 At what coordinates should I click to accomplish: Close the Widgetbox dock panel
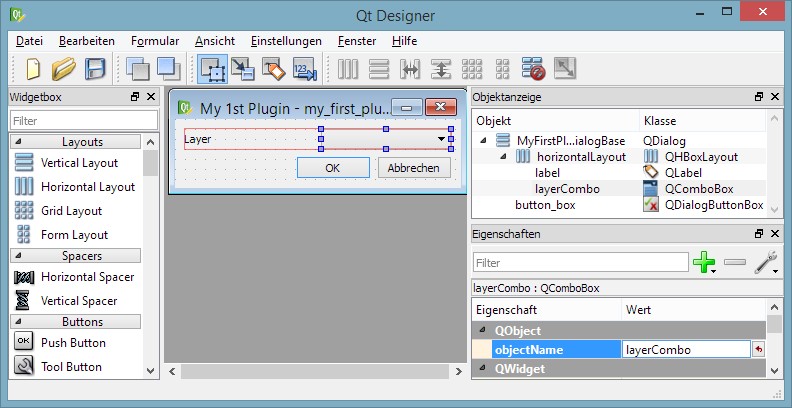[151, 97]
